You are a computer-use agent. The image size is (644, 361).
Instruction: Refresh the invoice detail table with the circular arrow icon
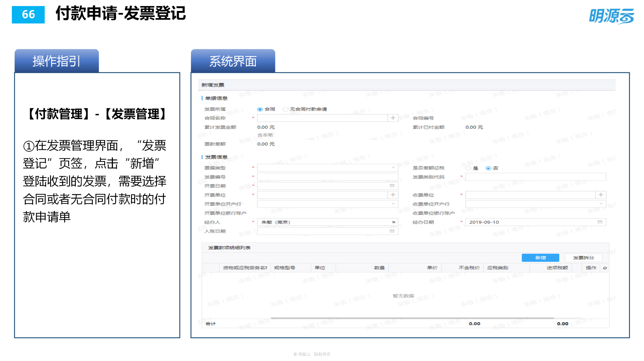(605, 268)
